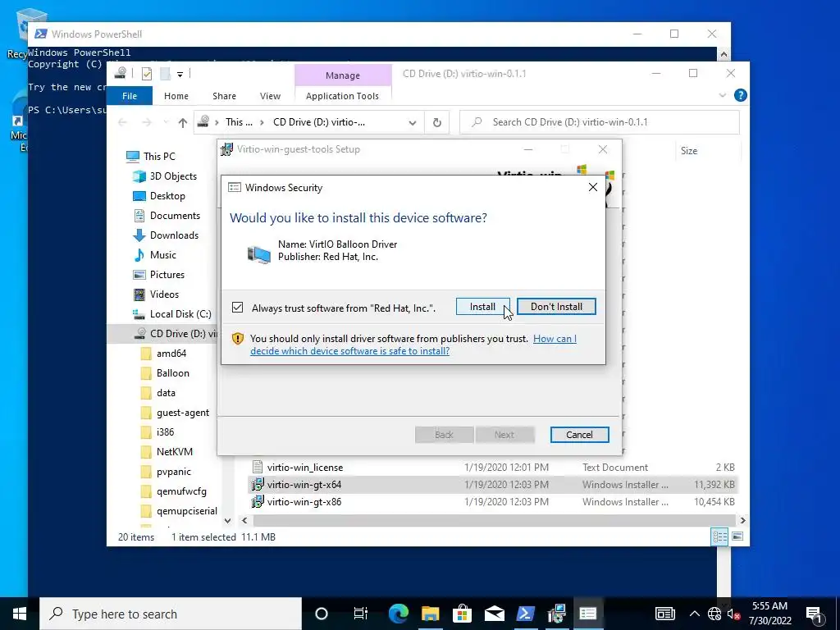Refresh the CD Drive folder view
This screenshot has height=630, width=840.
pos(437,123)
